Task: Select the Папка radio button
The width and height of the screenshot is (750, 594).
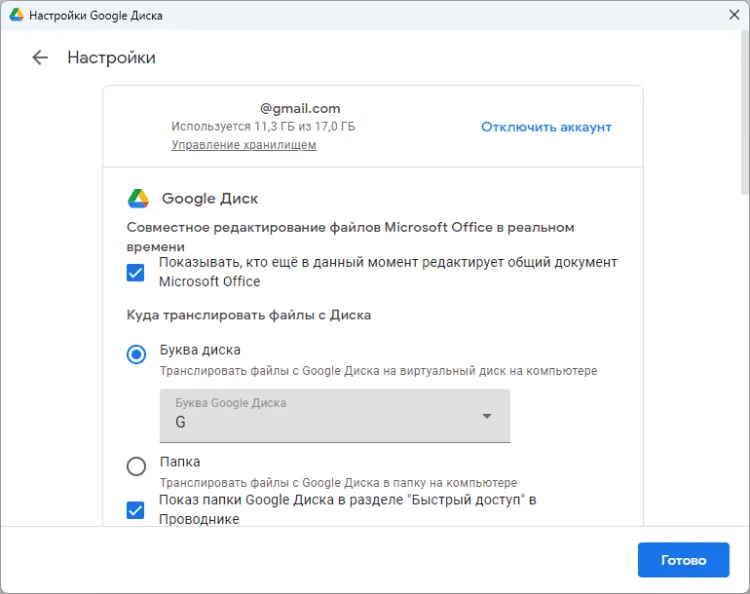Action: [136, 466]
